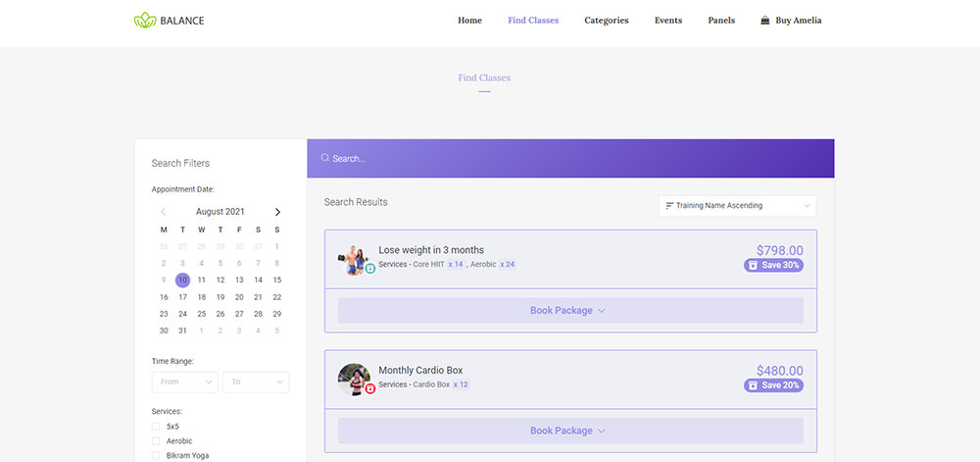This screenshot has height=462, width=980.
Task: Go to next month in calendar
Action: [x=277, y=212]
